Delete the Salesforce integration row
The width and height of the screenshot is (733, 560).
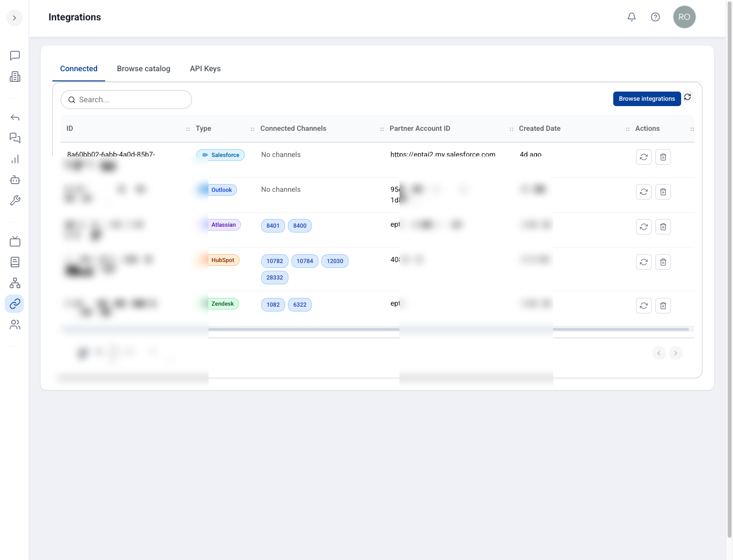[x=663, y=157]
